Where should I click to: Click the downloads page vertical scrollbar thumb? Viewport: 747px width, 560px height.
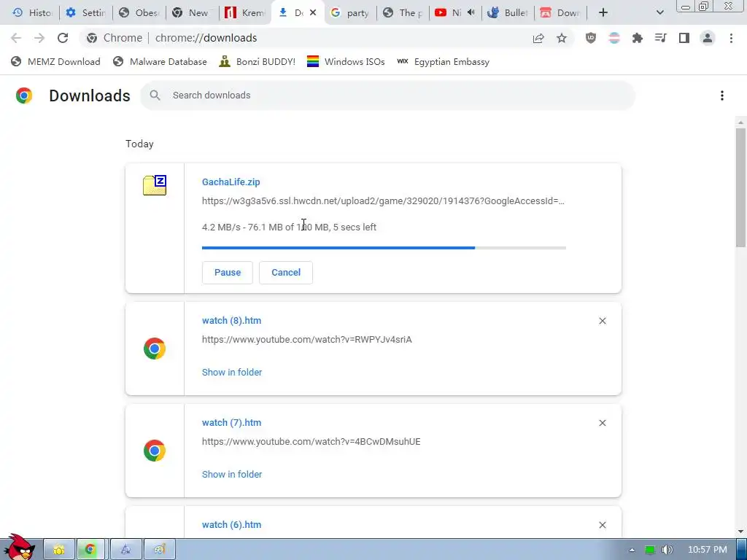pos(740,187)
